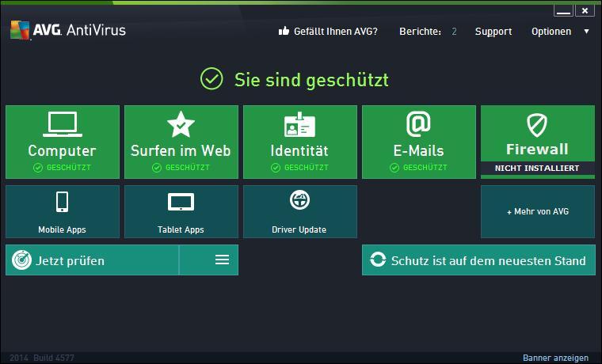Click the star icon in Surfen im Web tile
This screenshot has width=602, height=364.
181,124
